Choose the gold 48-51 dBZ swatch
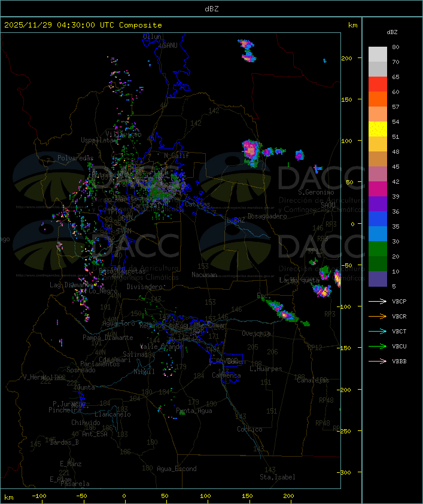423x504 pixels. click(378, 144)
